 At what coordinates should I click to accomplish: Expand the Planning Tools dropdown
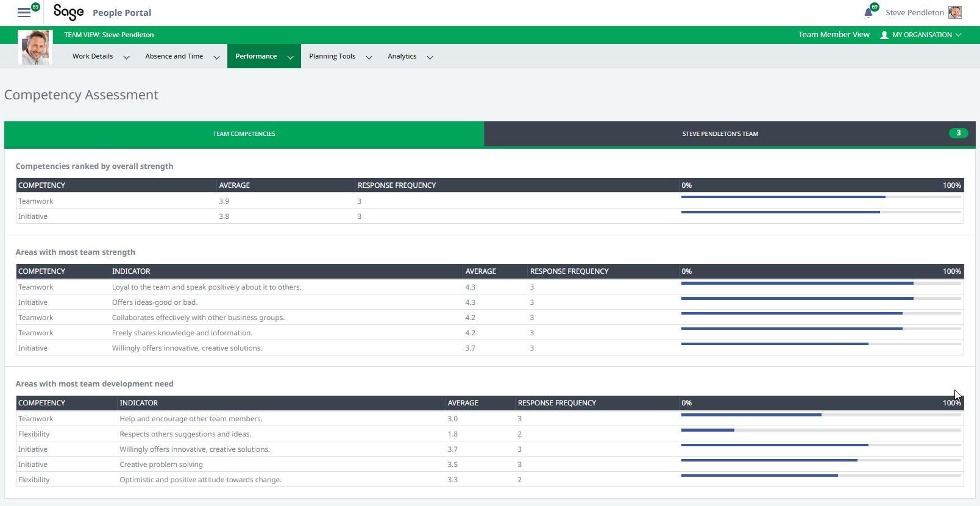tap(369, 57)
